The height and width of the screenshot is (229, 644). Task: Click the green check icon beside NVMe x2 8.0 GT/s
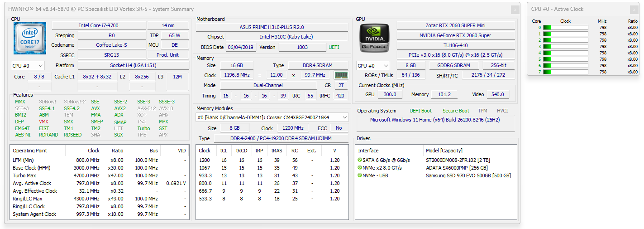(x=360, y=168)
